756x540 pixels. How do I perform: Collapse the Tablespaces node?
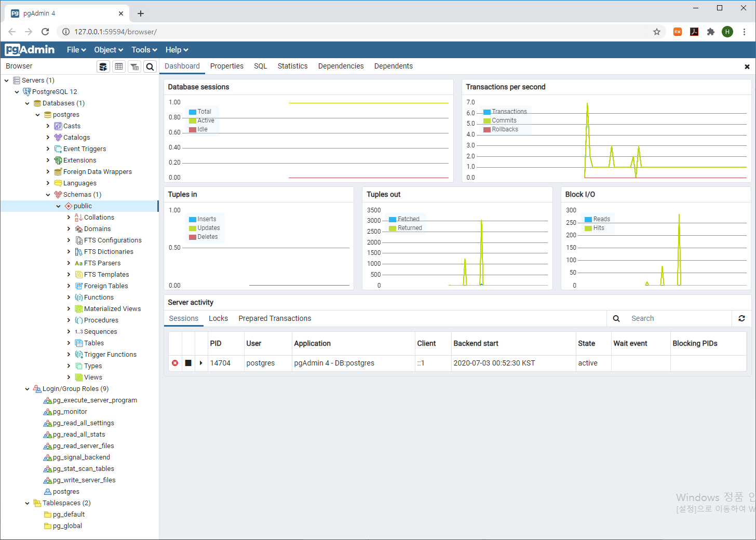click(x=27, y=503)
